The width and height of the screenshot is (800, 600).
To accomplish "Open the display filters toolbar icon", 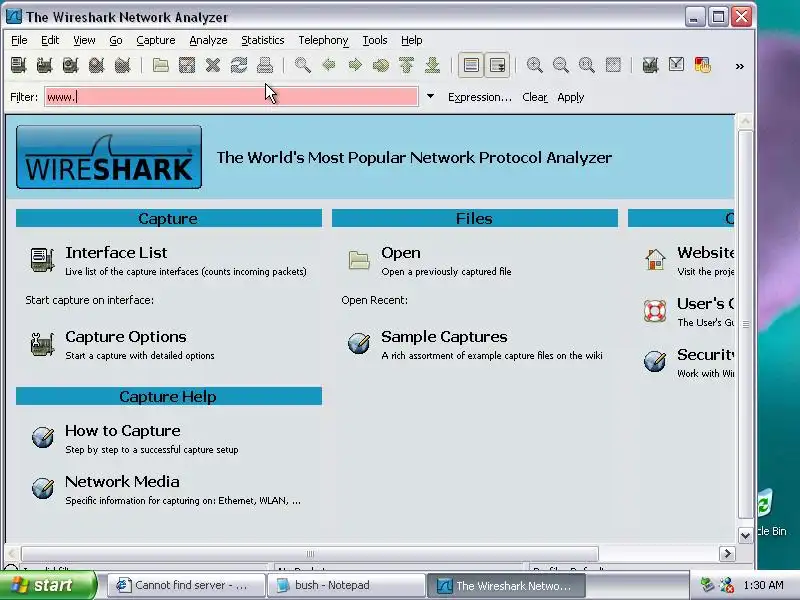I will [x=676, y=65].
